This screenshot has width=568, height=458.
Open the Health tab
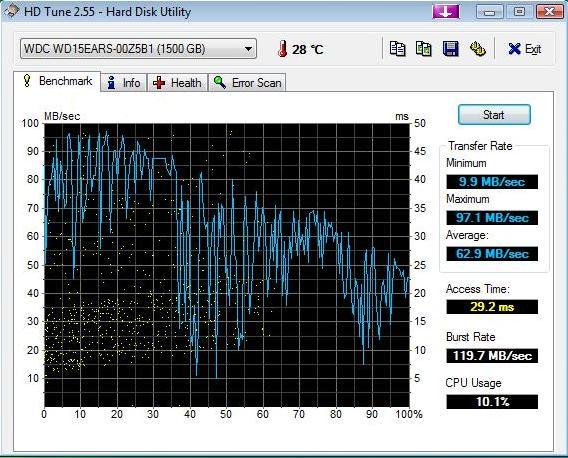pyautogui.click(x=178, y=83)
